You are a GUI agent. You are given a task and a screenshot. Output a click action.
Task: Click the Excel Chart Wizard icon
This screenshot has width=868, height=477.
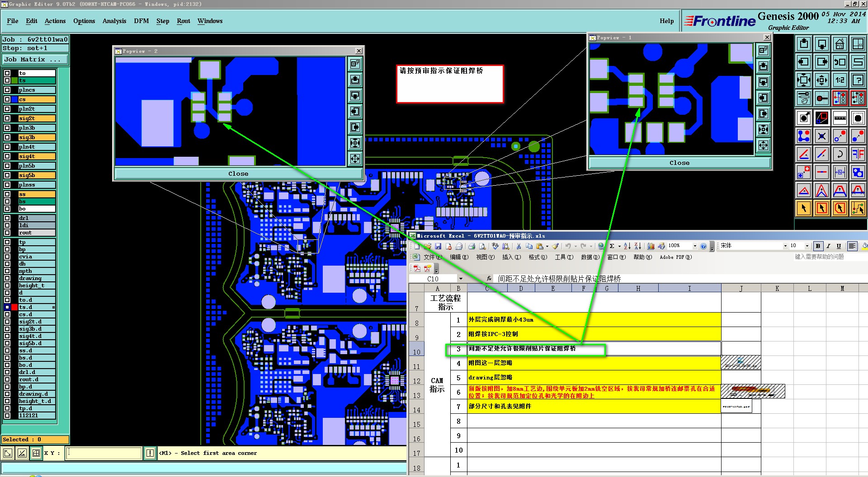[651, 246]
